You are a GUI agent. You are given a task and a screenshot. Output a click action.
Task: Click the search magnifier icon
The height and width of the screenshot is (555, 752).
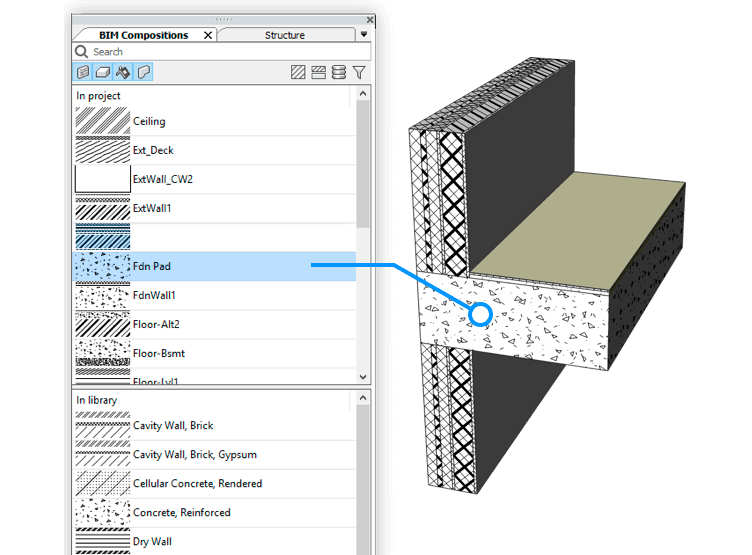click(82, 51)
